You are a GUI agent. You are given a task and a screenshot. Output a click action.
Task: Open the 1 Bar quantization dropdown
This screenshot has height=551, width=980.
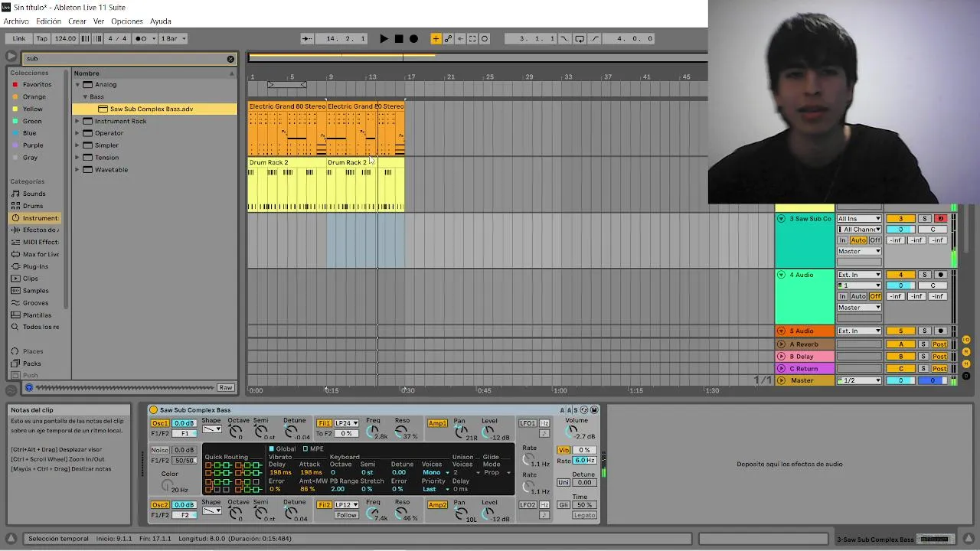173,38
